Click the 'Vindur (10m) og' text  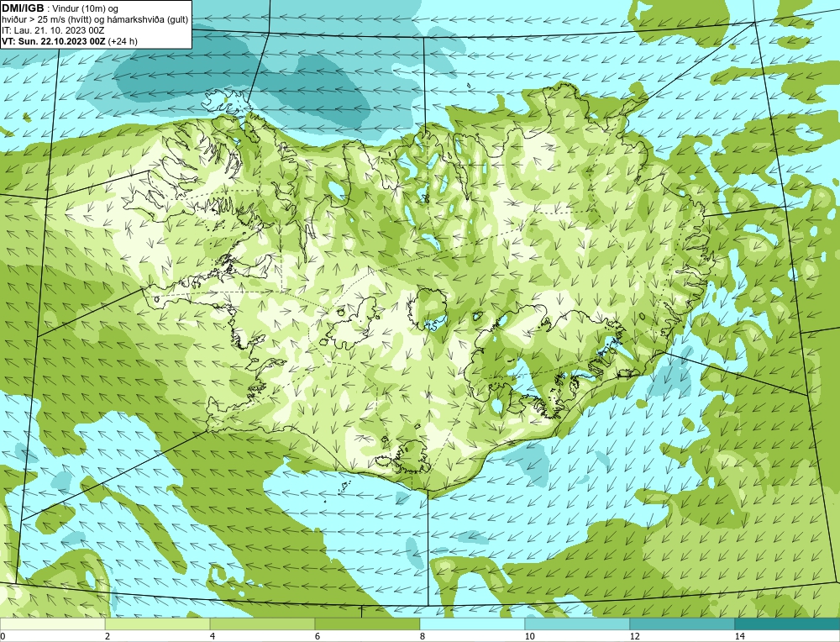(86, 9)
